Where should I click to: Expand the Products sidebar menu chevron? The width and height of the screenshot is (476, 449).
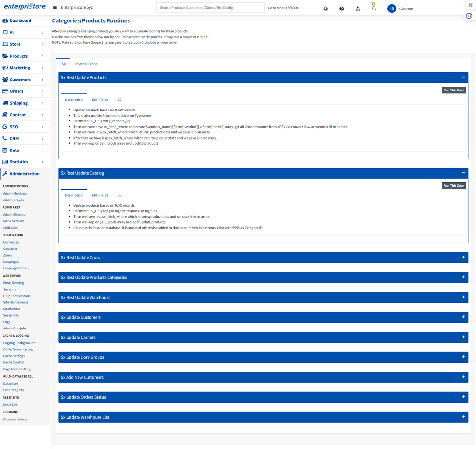tap(43, 56)
